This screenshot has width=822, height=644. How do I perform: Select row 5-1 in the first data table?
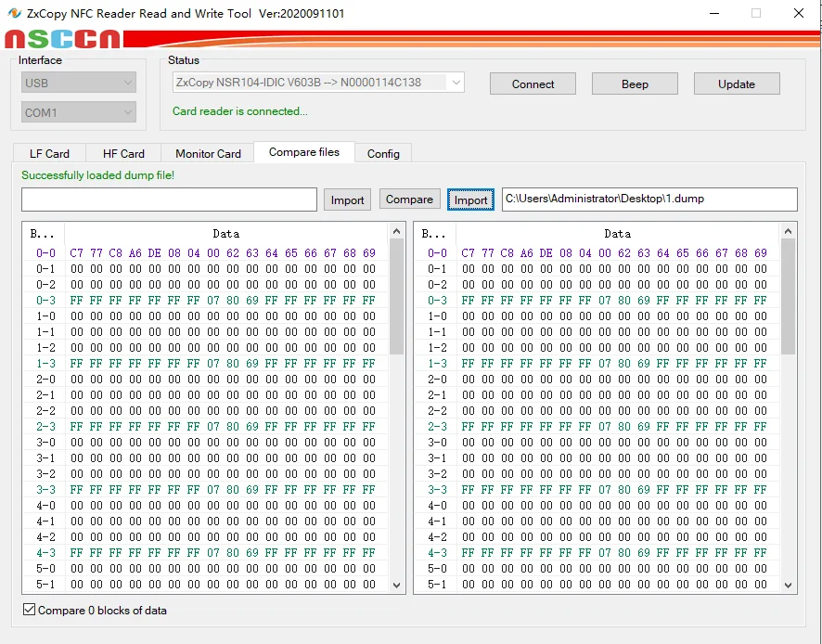(x=206, y=585)
